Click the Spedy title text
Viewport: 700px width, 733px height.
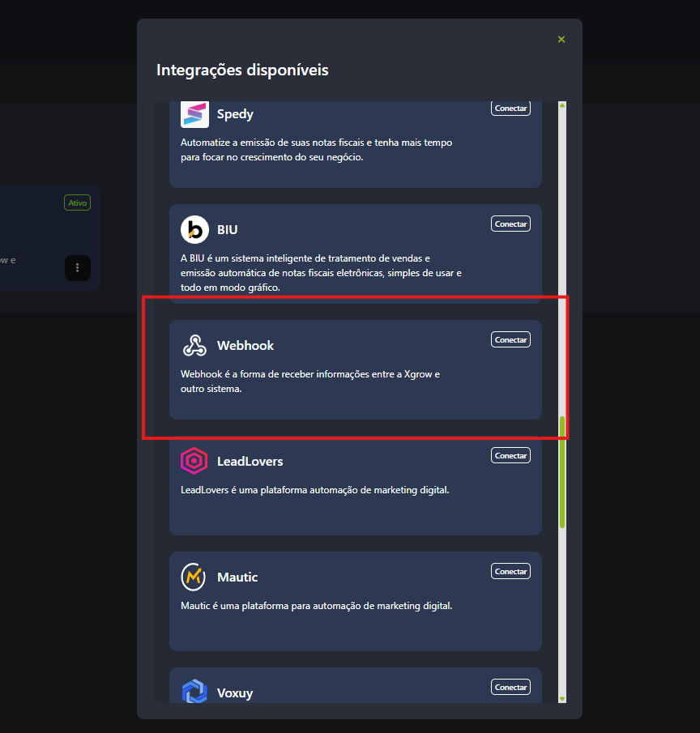click(235, 114)
